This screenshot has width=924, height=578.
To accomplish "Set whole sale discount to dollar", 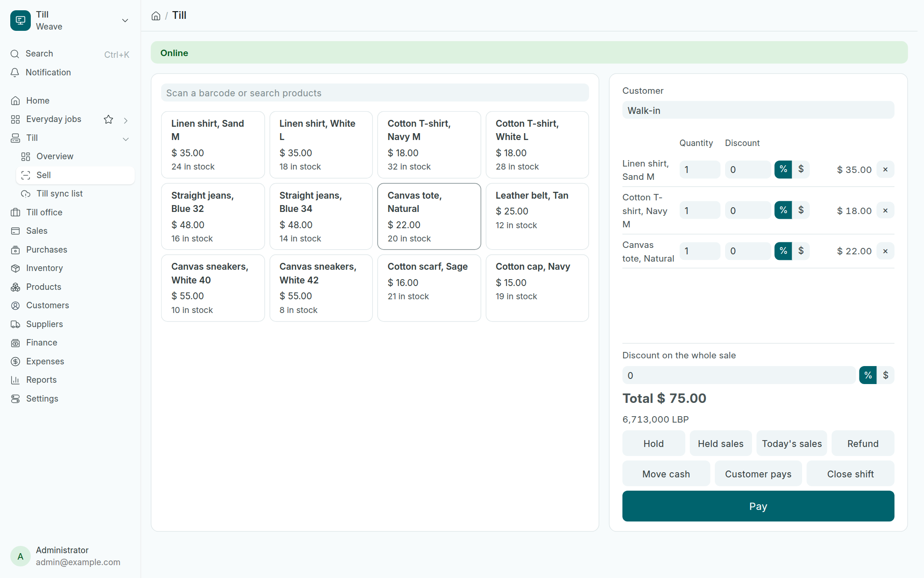I will click(x=885, y=375).
